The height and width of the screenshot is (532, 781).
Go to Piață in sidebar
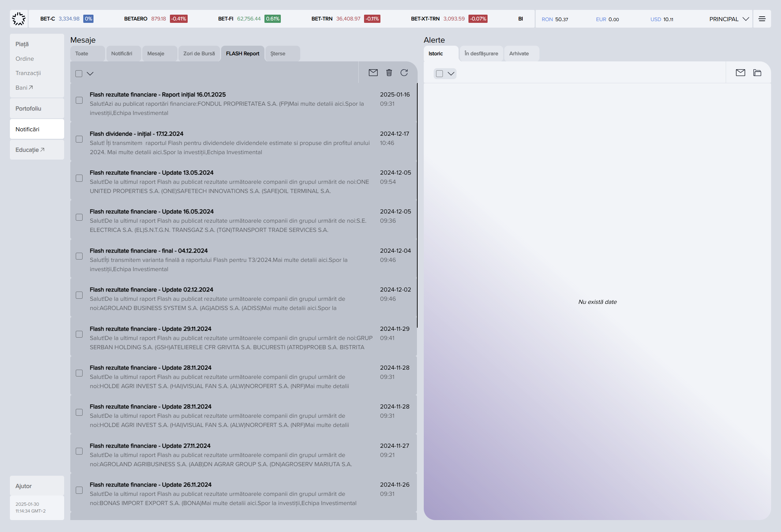point(22,44)
